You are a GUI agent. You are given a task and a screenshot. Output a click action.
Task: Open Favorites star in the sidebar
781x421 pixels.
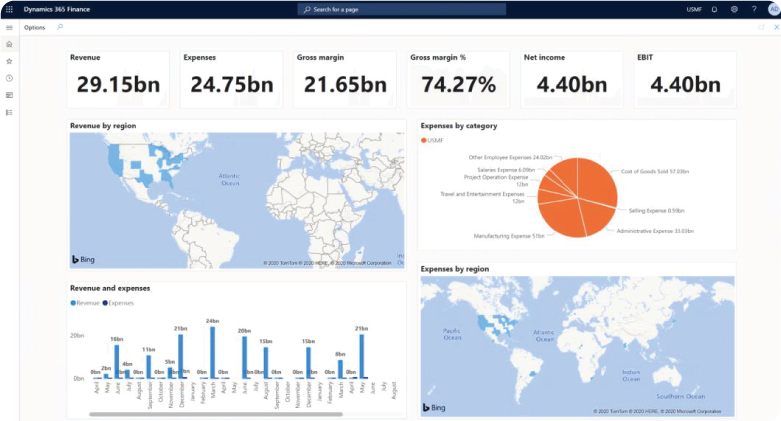9,61
